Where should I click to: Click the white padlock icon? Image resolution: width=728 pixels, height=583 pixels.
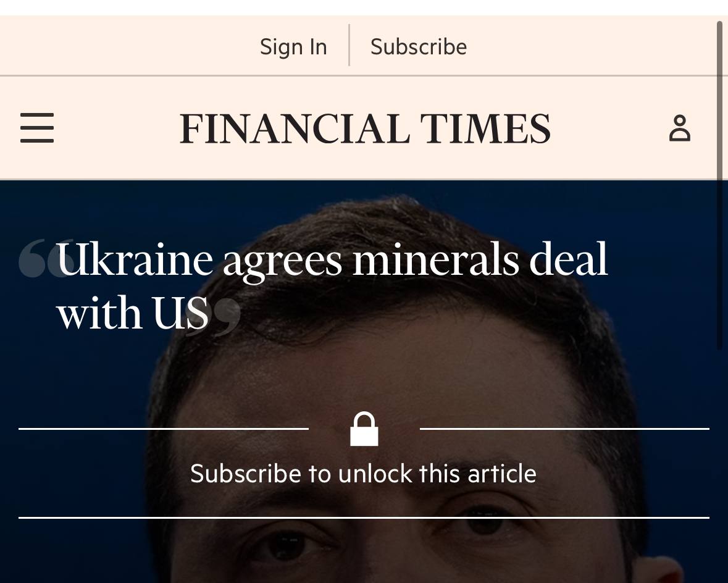point(364,429)
